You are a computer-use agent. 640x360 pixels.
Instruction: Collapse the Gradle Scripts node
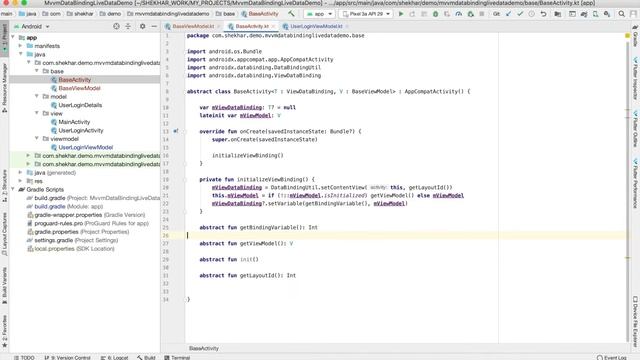click(x=13, y=189)
